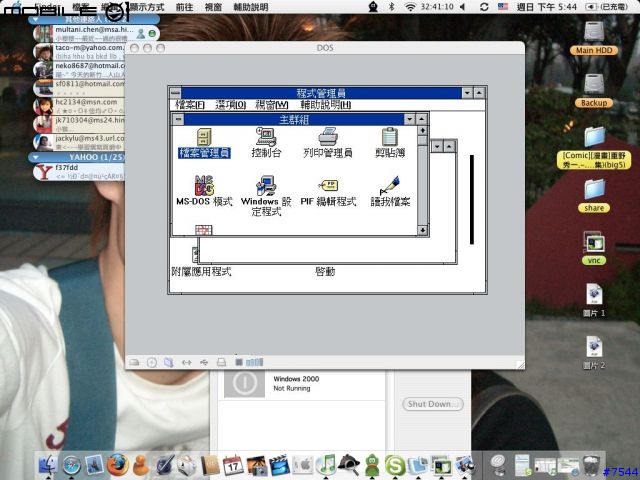Viewport: 640px width, 480px height.
Task: Open iTunes from the Dock
Action: pos(325,465)
